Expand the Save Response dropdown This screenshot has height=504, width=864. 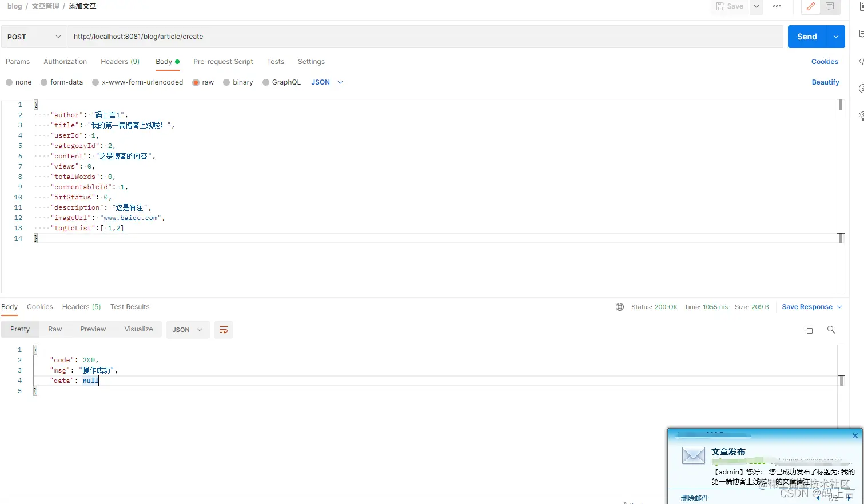(x=812, y=307)
